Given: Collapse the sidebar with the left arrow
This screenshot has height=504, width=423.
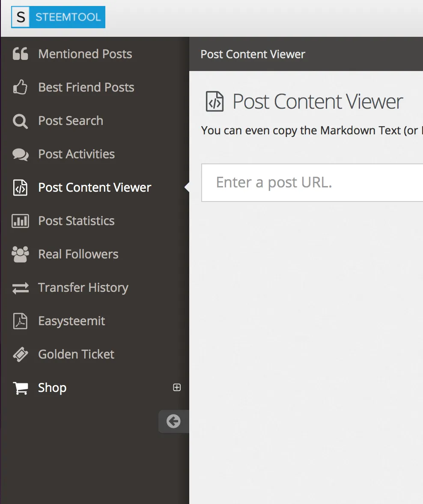Looking at the screenshot, I should click(x=173, y=421).
